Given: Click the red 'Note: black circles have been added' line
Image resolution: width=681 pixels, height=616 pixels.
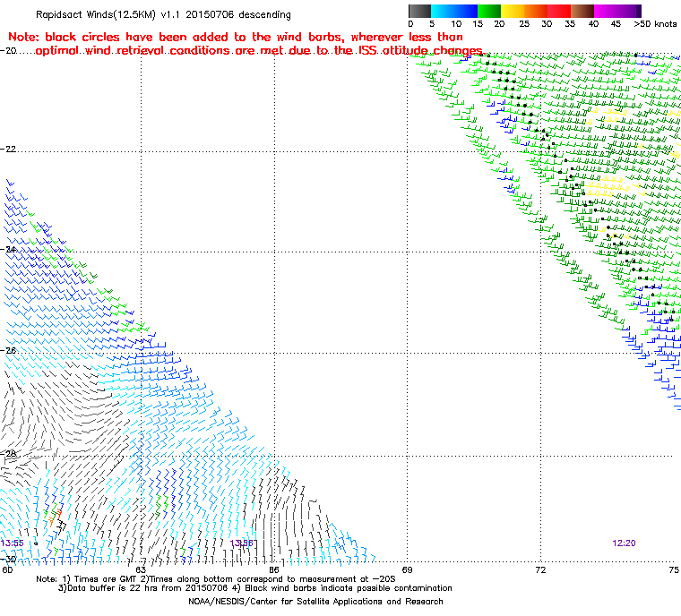Looking at the screenshot, I should click(x=236, y=37).
